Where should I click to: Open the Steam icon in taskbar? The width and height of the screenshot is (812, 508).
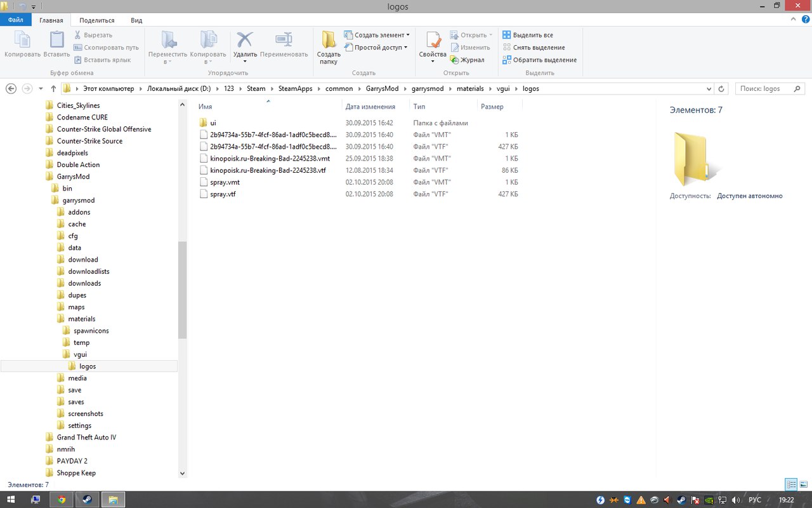pyautogui.click(x=87, y=500)
